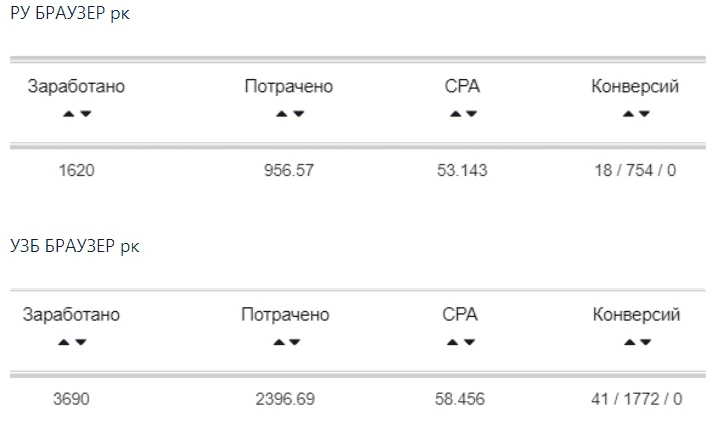Sort Потрачено ascending in РУ БРАУЗЕР table
This screenshot has width=728, height=436.
pyautogui.click(x=281, y=114)
